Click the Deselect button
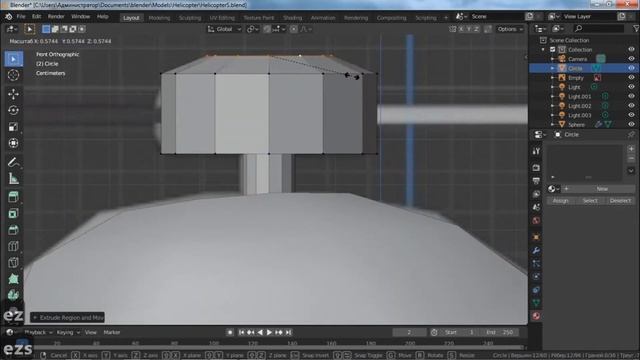Screen dimensions: 640x360 (x=620, y=200)
